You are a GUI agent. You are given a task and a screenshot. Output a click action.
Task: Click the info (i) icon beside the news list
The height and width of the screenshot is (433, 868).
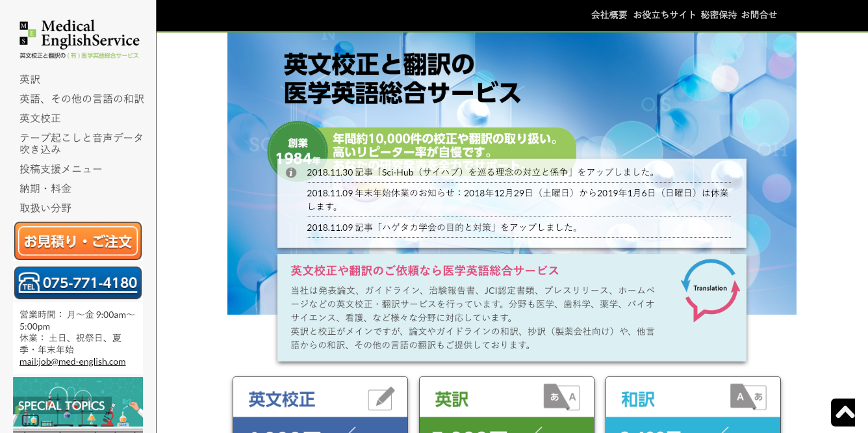[x=292, y=172]
